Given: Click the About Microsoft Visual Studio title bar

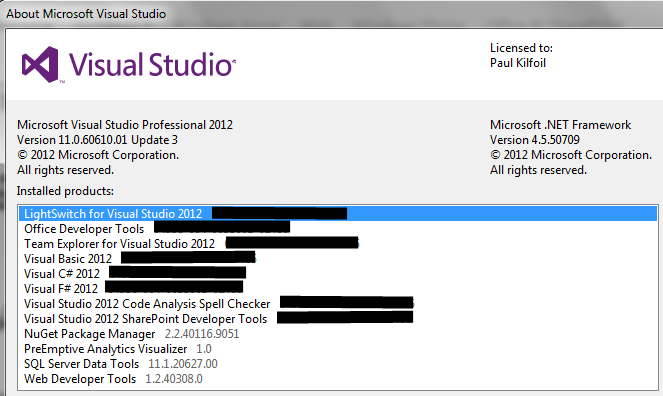Looking at the screenshot, I should [x=332, y=14].
